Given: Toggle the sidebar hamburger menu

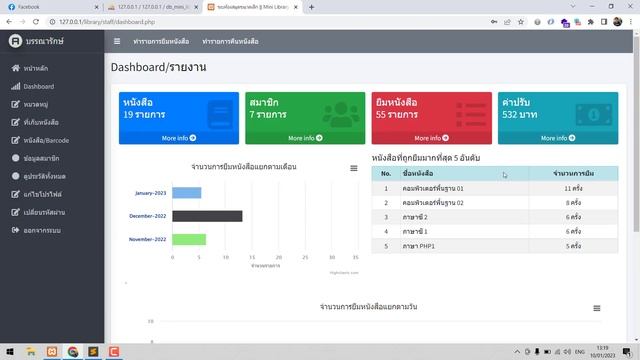Looking at the screenshot, I should (117, 41).
